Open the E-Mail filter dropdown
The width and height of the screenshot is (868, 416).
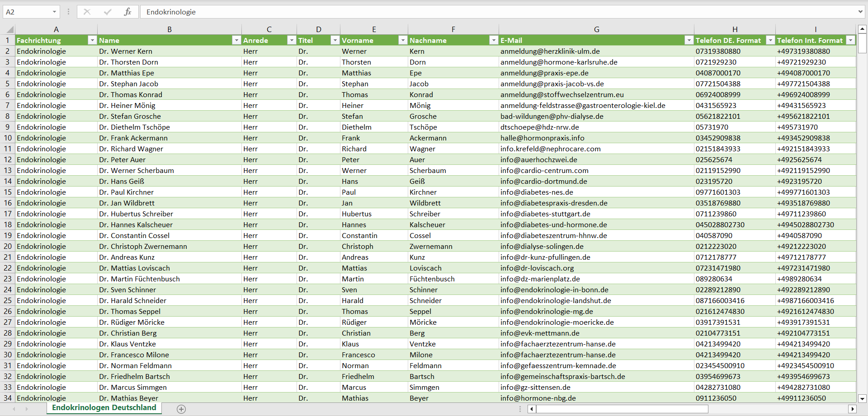click(x=689, y=40)
